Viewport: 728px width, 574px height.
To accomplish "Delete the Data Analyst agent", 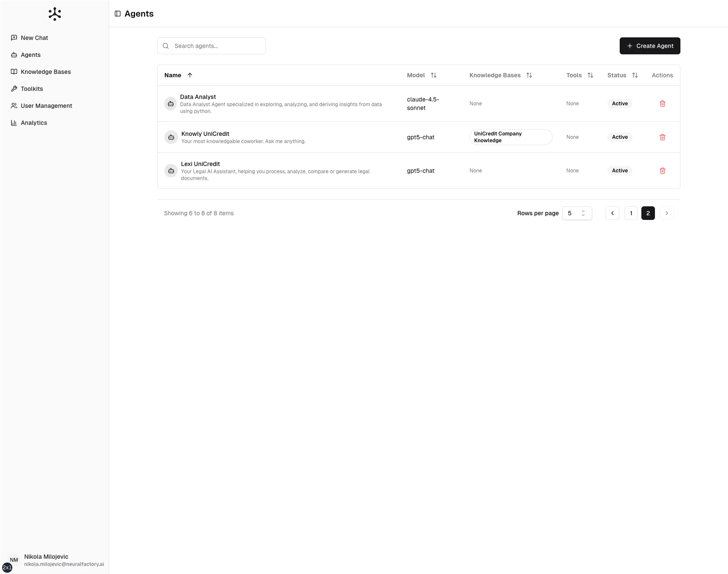I will coord(662,104).
